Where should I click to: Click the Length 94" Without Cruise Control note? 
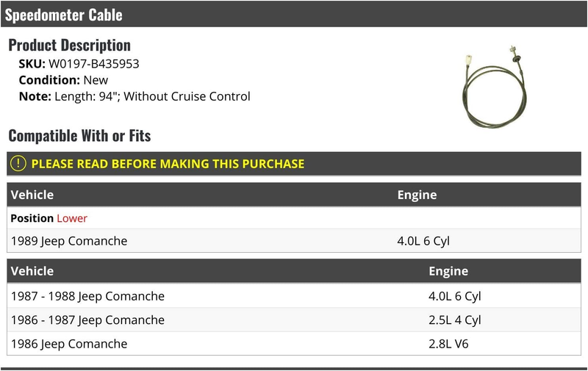pyautogui.click(x=135, y=96)
